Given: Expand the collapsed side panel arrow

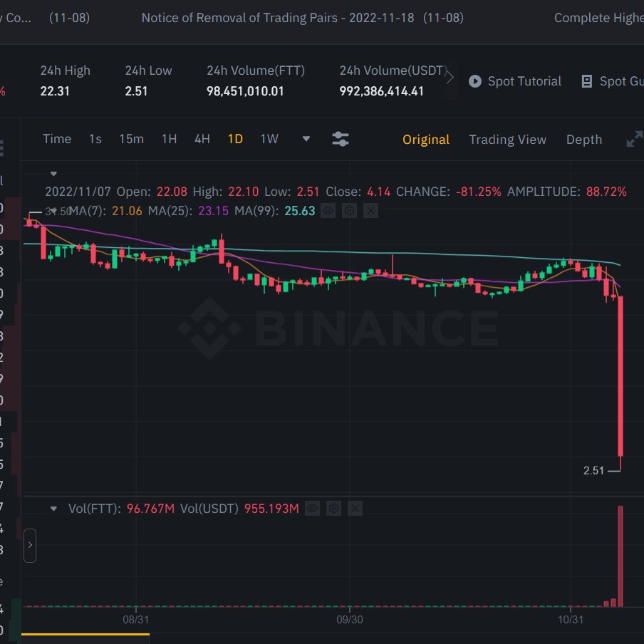Looking at the screenshot, I should coord(30,546).
